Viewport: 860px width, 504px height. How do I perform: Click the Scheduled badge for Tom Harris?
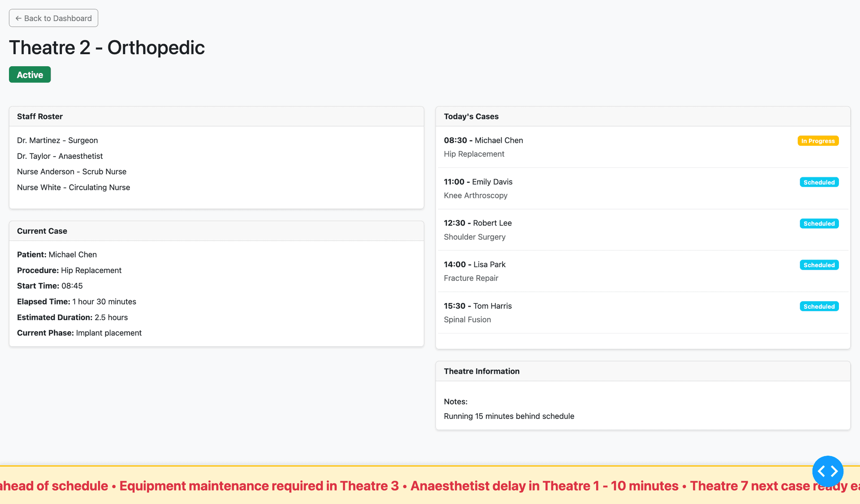coord(819,307)
